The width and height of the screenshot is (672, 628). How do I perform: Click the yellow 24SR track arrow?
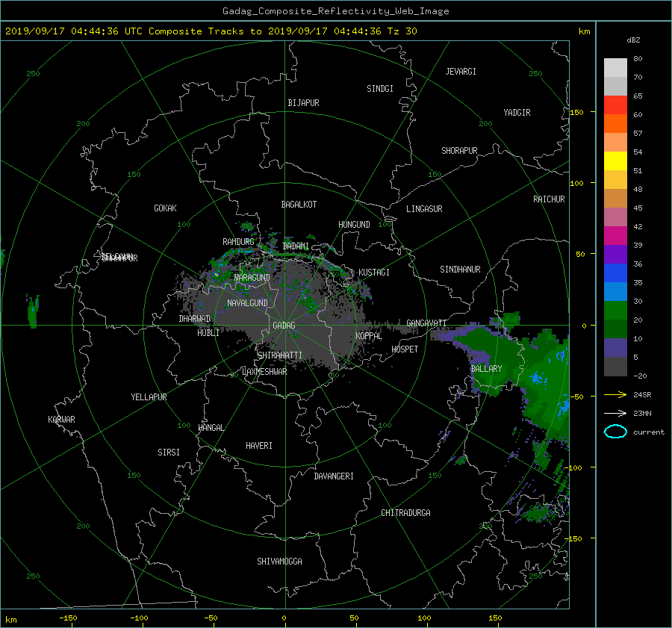(615, 394)
